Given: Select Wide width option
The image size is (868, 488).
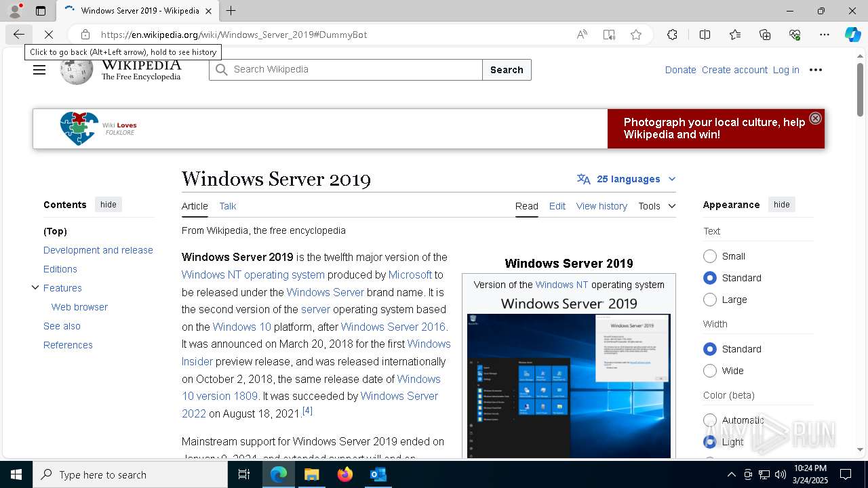Looking at the screenshot, I should (710, 371).
